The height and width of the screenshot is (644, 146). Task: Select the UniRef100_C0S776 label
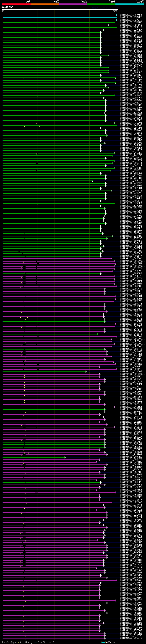(x=131, y=638)
